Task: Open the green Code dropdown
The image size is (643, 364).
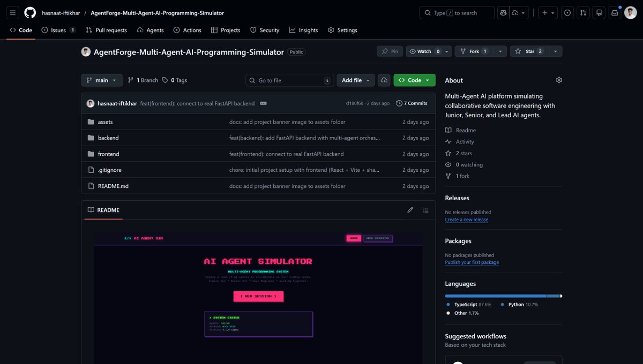Action: (x=414, y=80)
